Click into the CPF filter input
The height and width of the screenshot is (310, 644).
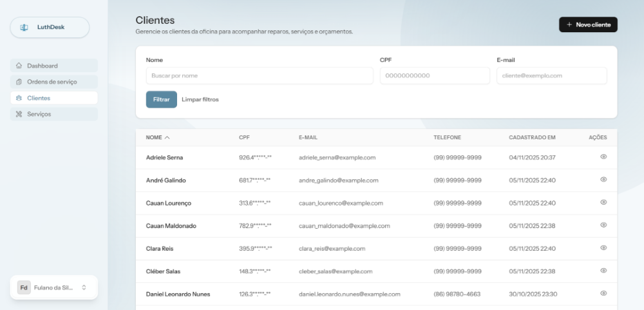(x=435, y=76)
